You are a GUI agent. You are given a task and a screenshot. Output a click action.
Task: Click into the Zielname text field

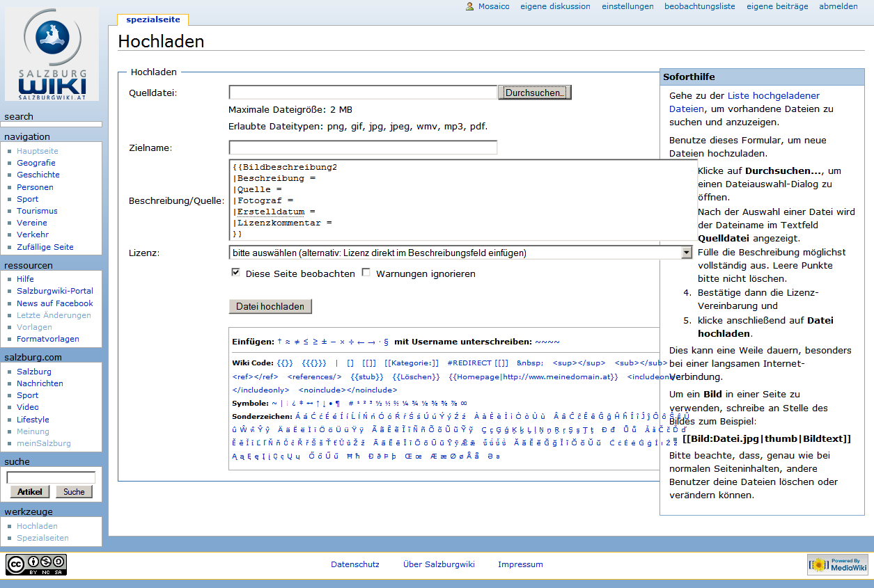363,148
